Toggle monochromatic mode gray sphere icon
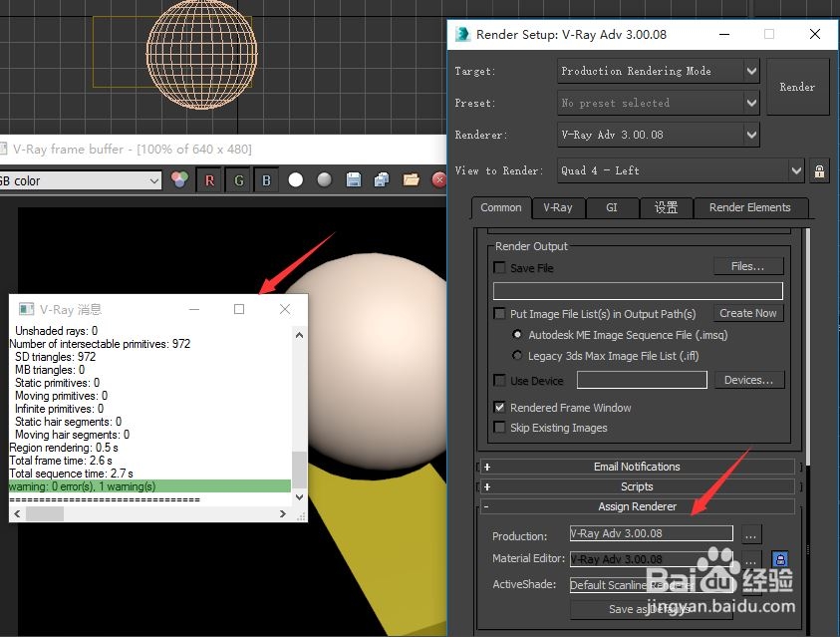Viewport: 840px width, 637px height. 324,180
